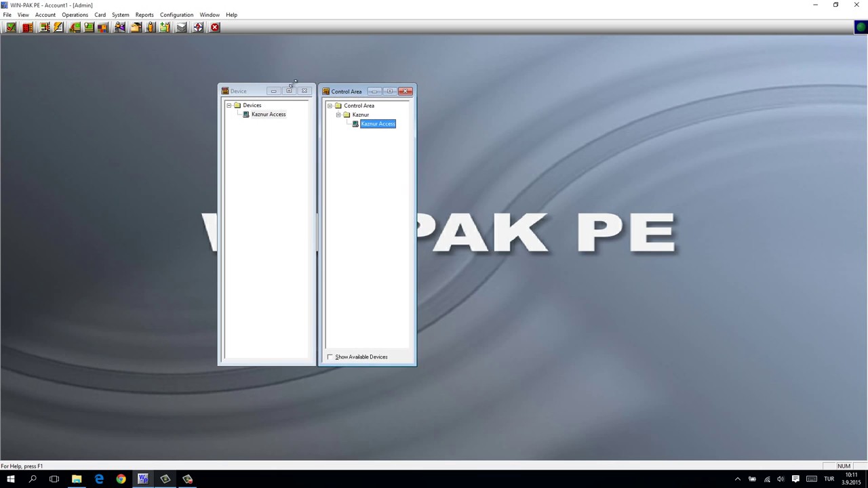Adjust volume via the tray speaker icon
The width and height of the screenshot is (868, 488).
point(781,479)
